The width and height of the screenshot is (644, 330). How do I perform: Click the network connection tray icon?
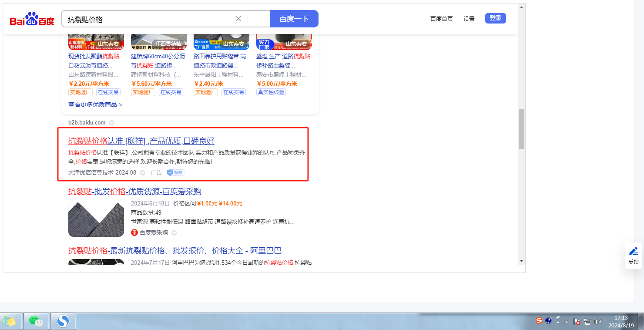(x=587, y=322)
